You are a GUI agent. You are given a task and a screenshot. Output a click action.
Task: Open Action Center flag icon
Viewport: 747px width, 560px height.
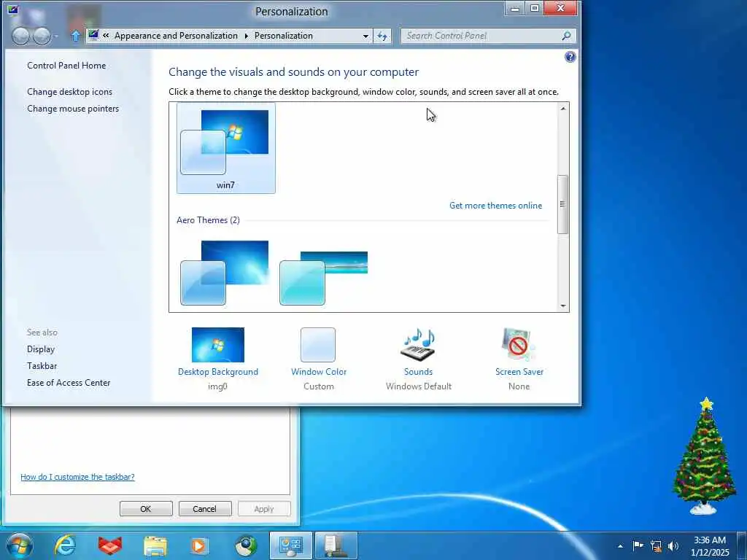(x=638, y=545)
